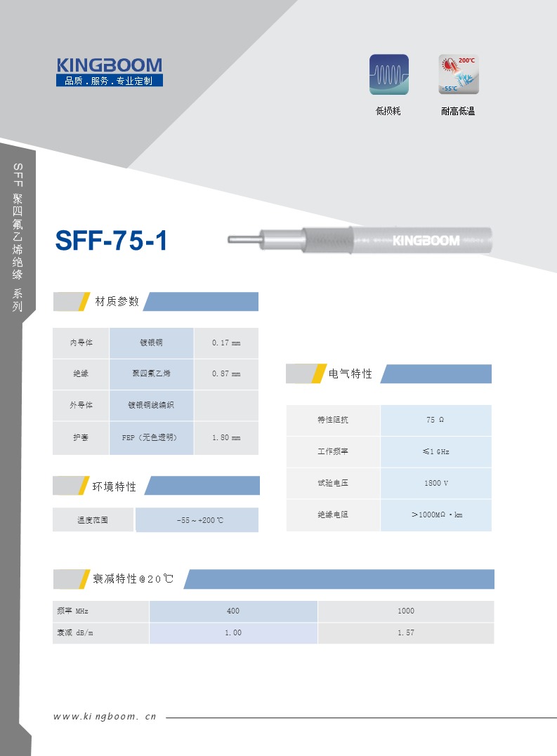
Task: Select the -55～+200 ℃ value cell
Action: tap(197, 520)
